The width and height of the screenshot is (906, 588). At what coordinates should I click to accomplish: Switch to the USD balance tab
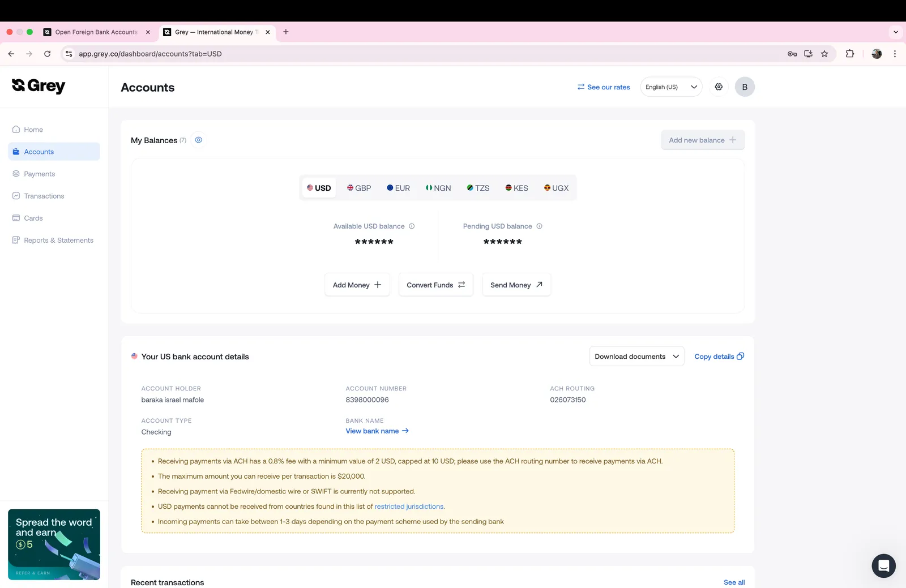tap(319, 188)
